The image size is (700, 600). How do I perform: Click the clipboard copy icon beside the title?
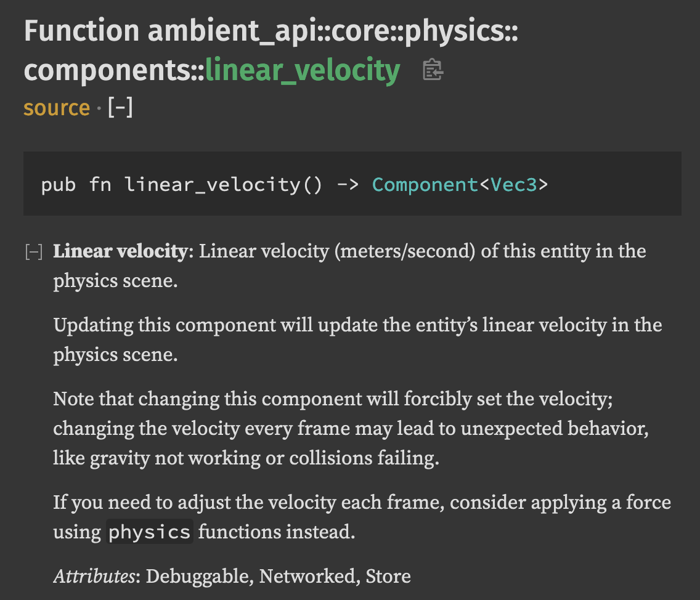[x=431, y=70]
